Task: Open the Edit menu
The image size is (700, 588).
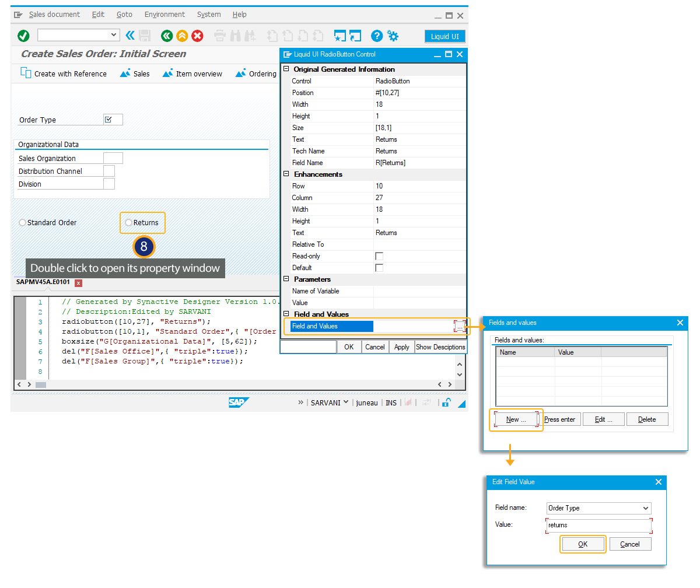Action: [99, 15]
